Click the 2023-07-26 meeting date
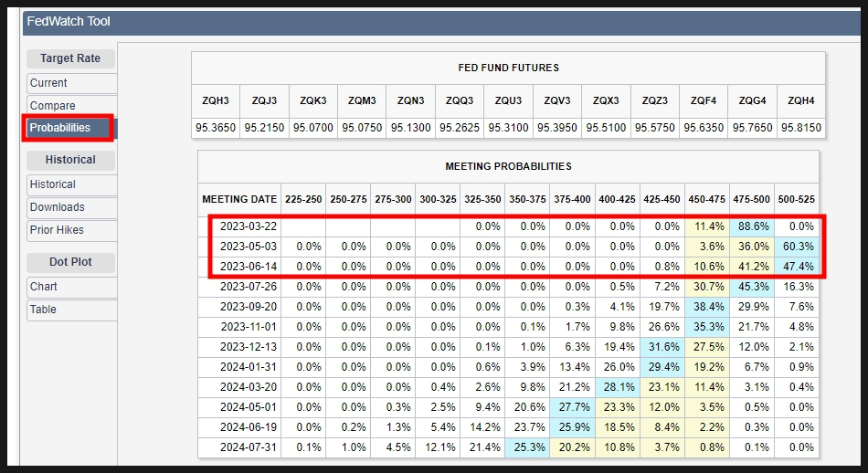 [248, 287]
